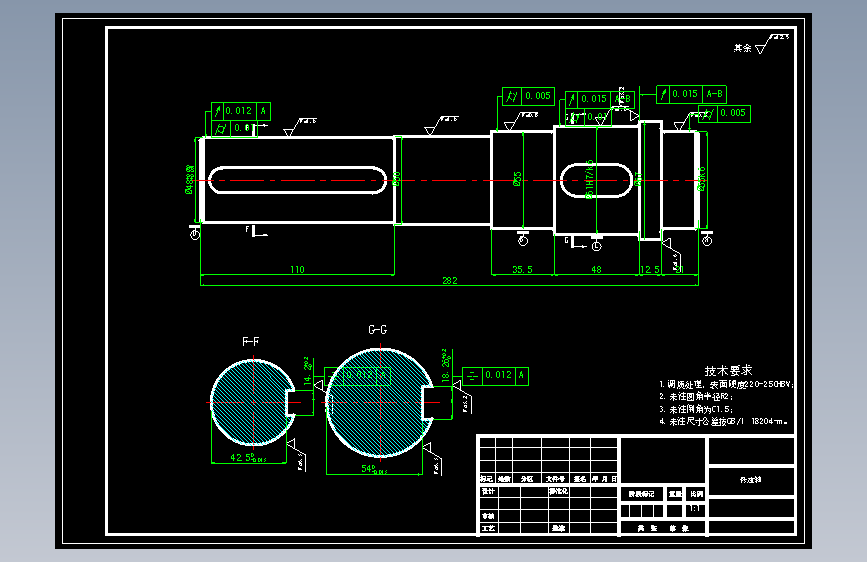Select the R2 fillet radius note
Image resolution: width=867 pixels, height=562 pixels.
696,397
